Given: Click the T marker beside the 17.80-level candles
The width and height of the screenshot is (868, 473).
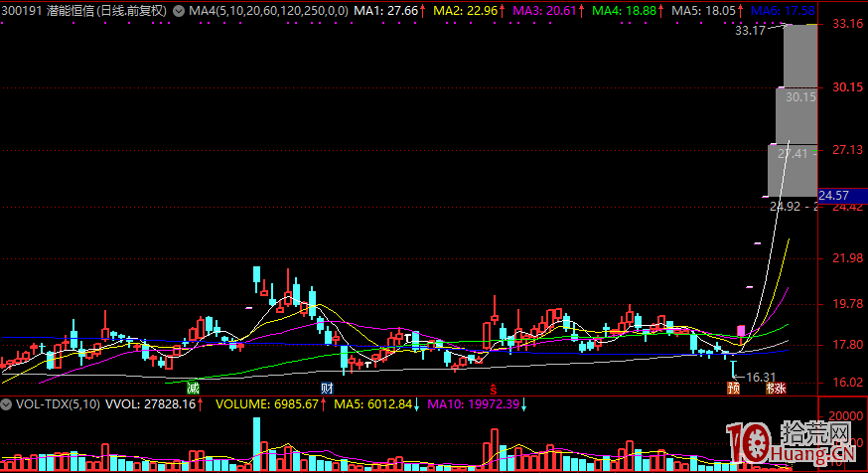Looking at the screenshot, I should pyautogui.click(x=408, y=338).
